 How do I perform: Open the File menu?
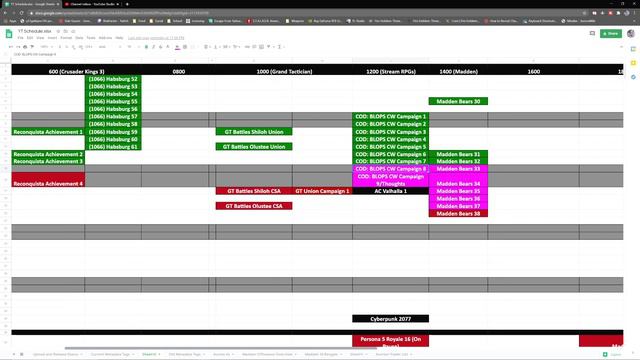pyautogui.click(x=20, y=38)
